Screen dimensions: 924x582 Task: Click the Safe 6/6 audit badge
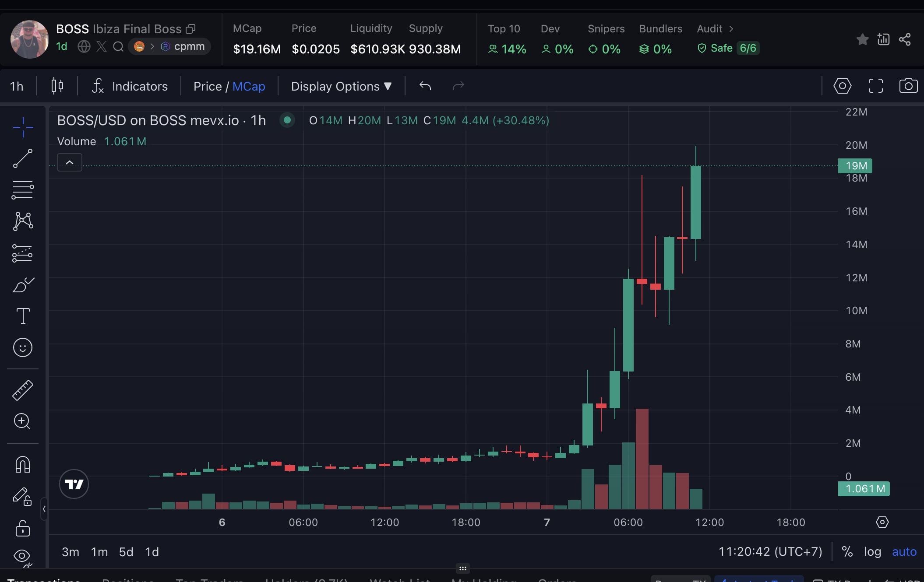728,48
